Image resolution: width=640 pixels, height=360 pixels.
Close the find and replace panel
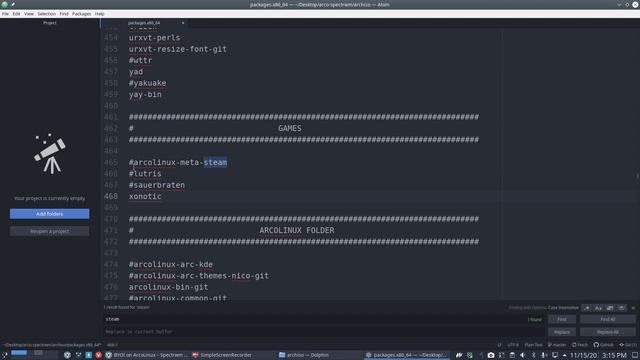click(x=633, y=308)
